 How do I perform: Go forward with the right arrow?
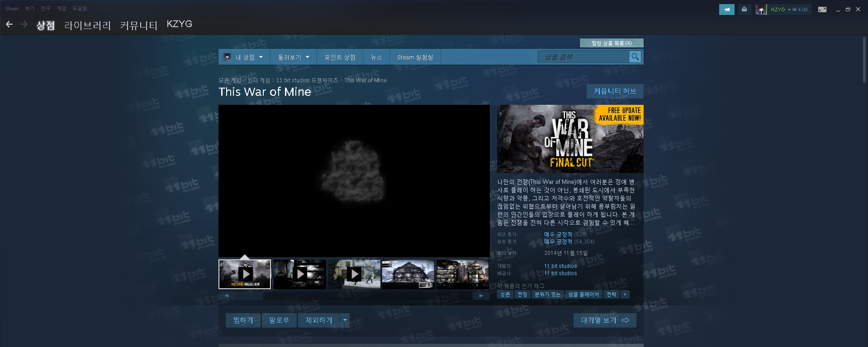click(x=24, y=24)
